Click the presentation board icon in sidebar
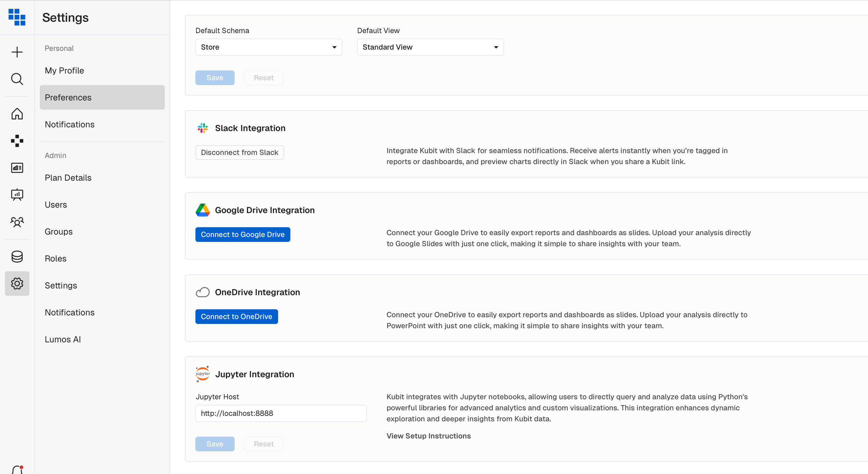This screenshot has width=868, height=474. click(x=17, y=195)
